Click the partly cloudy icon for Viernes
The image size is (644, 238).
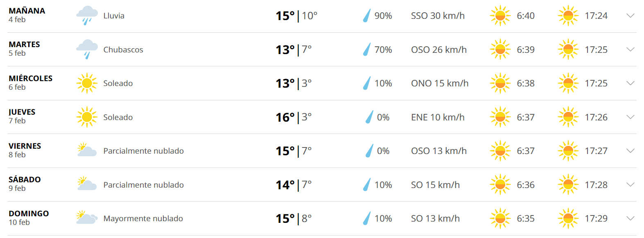tap(87, 151)
